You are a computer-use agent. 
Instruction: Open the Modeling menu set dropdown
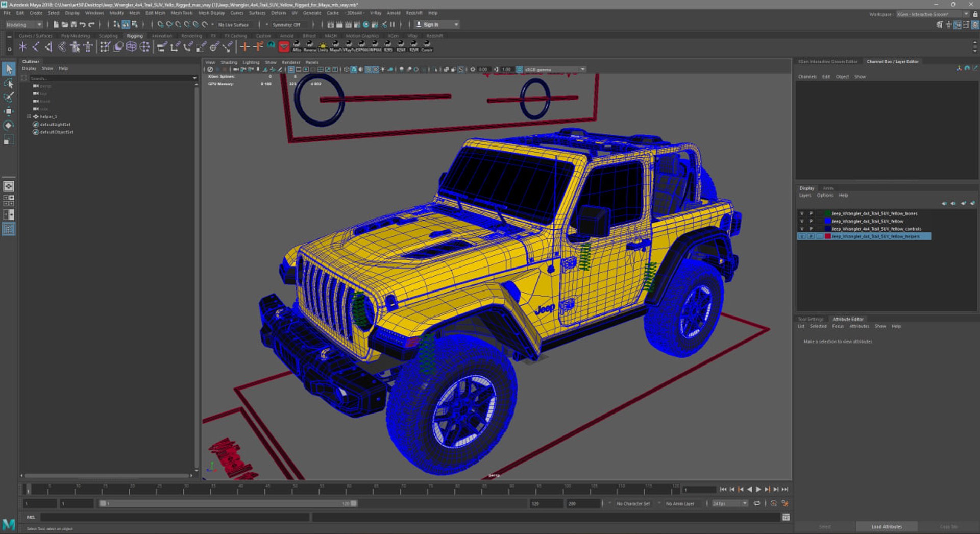[x=24, y=25]
